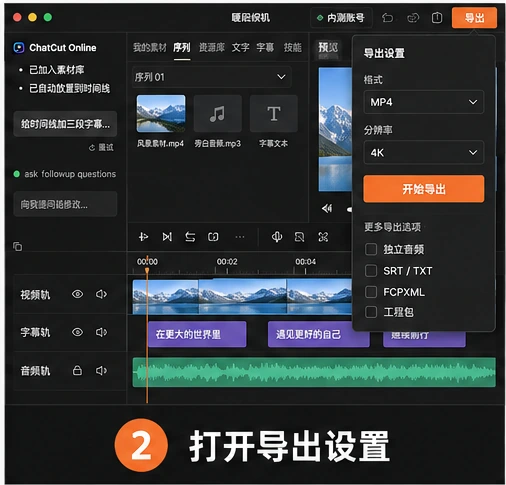This screenshot has width=506, height=485.
Task: Click the 更多导出选项 heading text
Action: (x=392, y=227)
